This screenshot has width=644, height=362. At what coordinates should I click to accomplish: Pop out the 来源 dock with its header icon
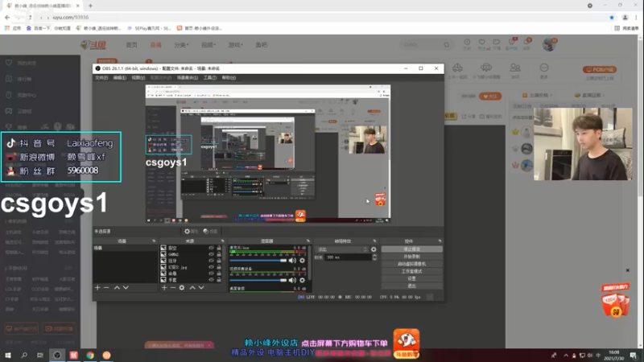223,241
